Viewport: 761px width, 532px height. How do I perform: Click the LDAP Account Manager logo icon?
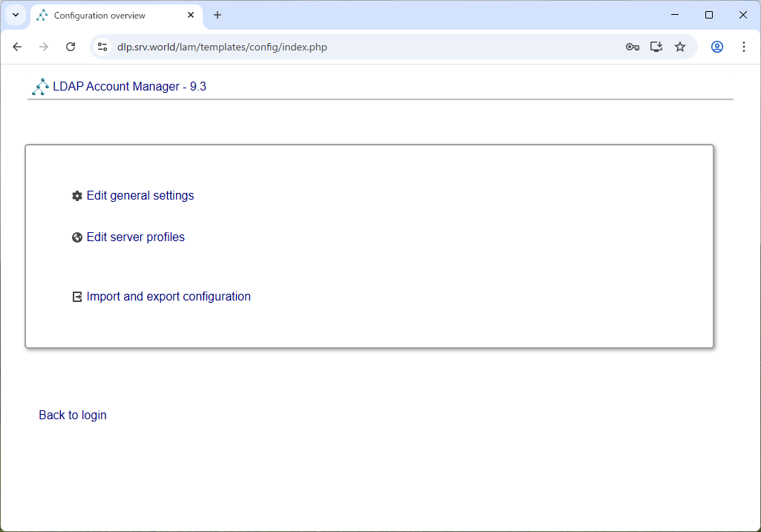40,86
